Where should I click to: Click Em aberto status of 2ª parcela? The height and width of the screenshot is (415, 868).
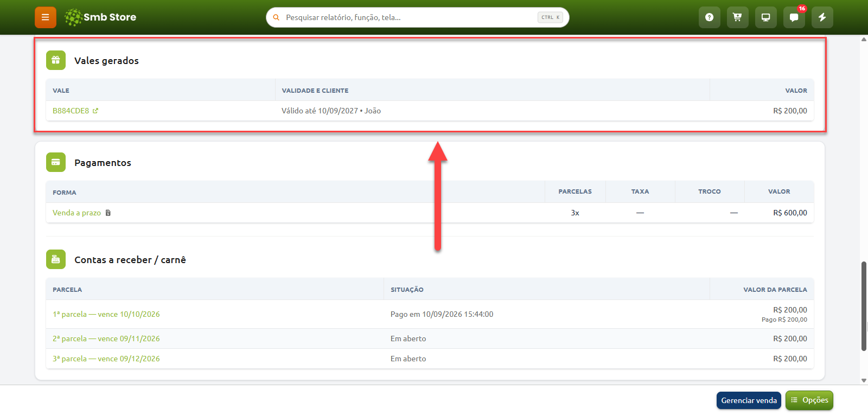point(408,339)
